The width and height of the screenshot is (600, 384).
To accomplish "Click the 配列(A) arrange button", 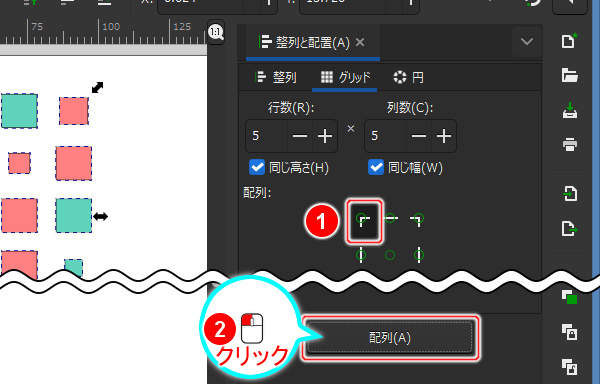I will coord(390,337).
